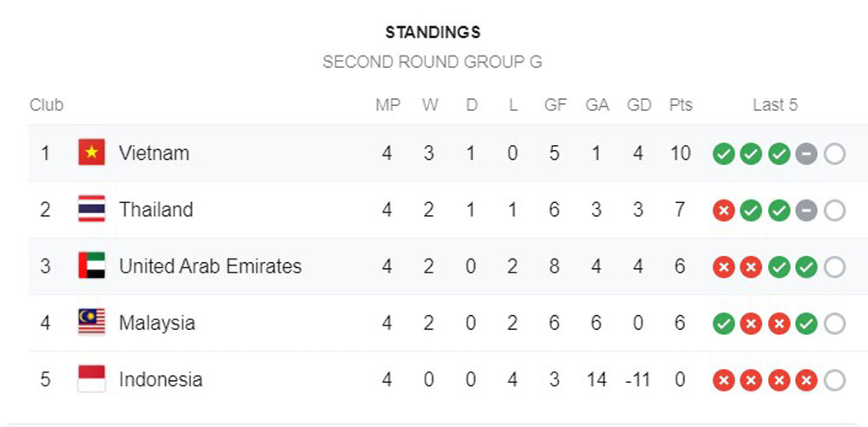
Task: Click the Indonesia flag icon
Action: [x=92, y=379]
